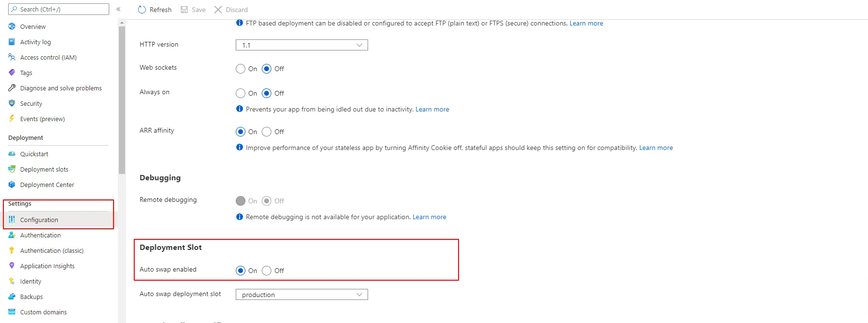The width and height of the screenshot is (868, 323).
Task: Collapse the sidebar with double-chevron icon
Action: tap(118, 9)
